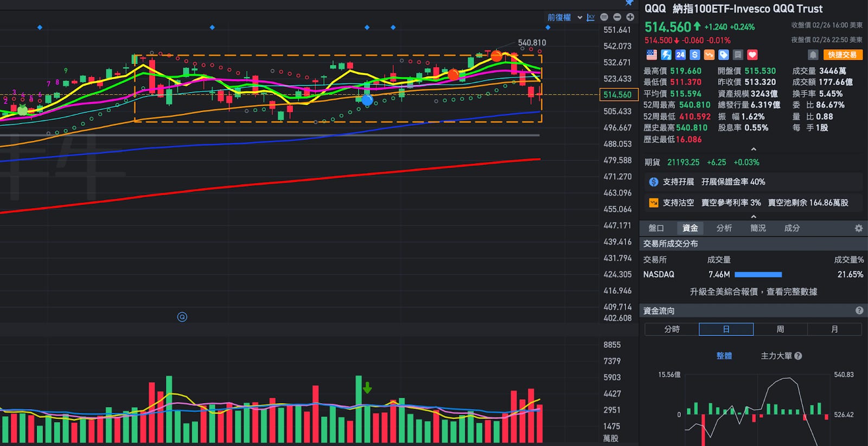868x446 pixels.
Task: Click the blue pin icon above the chart
Action: (629, 3)
